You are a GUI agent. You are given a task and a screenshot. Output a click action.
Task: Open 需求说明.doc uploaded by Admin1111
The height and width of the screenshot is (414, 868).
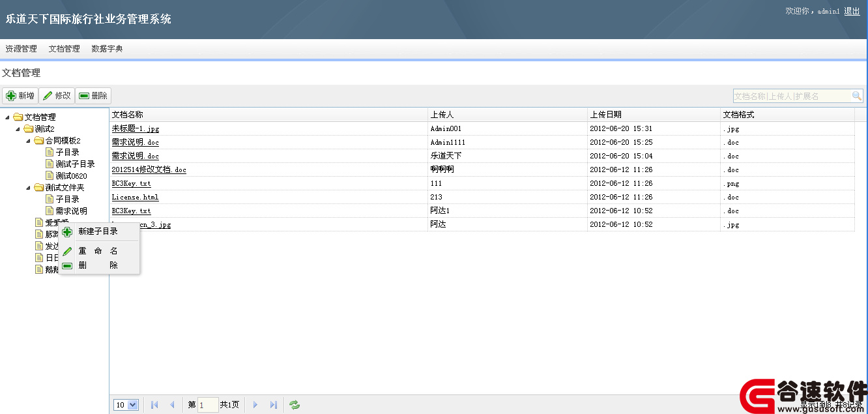135,142
